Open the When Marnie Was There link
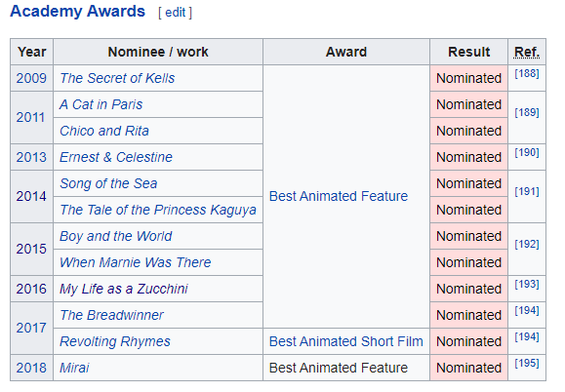565x392 pixels. click(x=135, y=262)
